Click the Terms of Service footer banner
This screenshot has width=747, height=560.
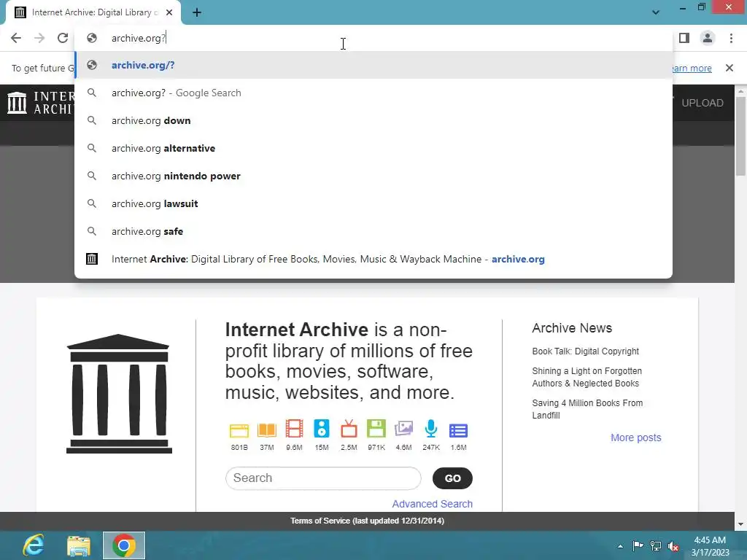[x=368, y=521]
